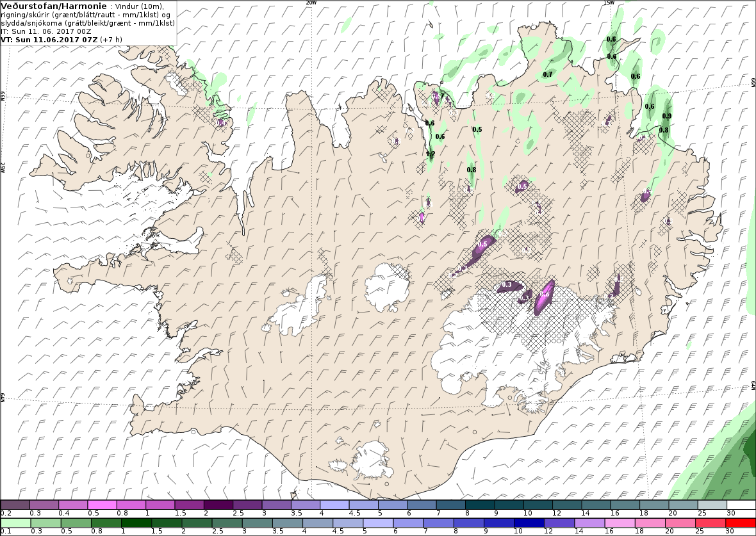Click the '0.1' number under the bottom legend
The width and height of the screenshot is (756, 536).
pyautogui.click(x=5, y=531)
